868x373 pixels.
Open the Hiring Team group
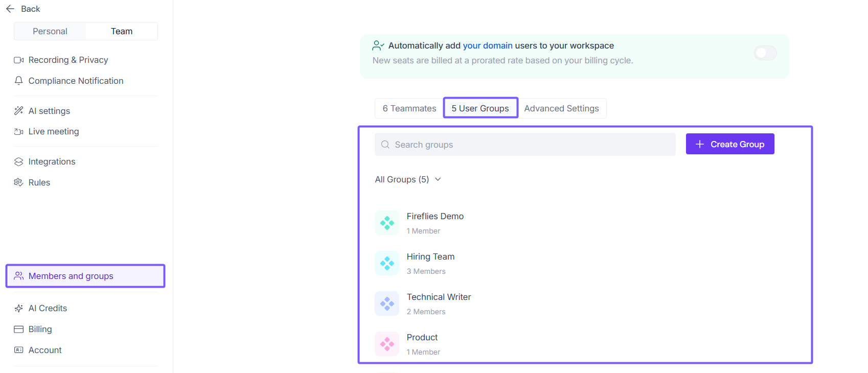tap(430, 257)
